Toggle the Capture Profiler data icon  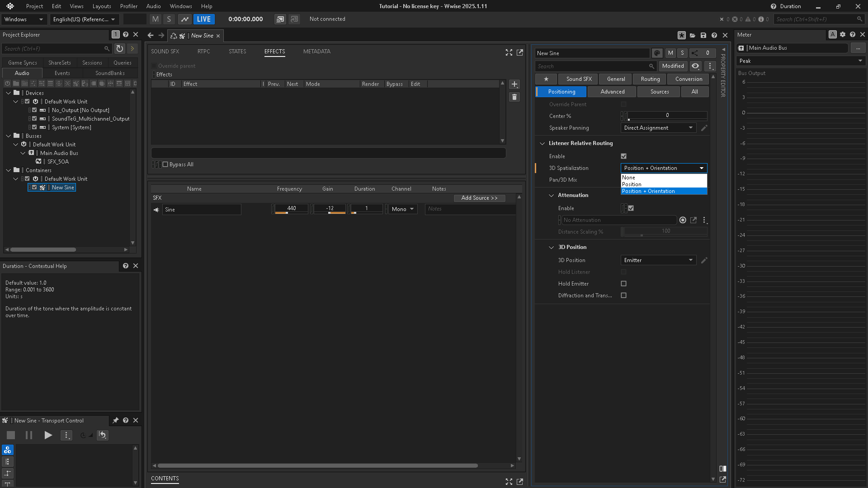[x=185, y=19]
